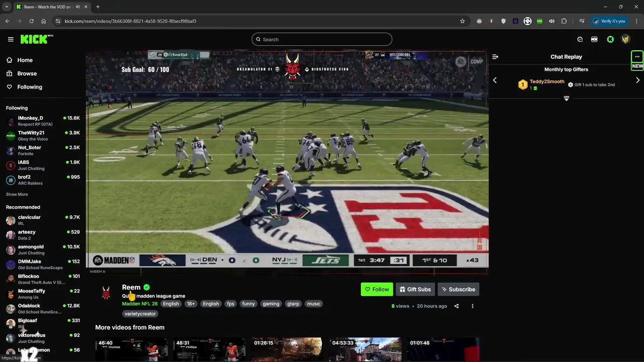Click asmongold avatar in Recommended
This screenshot has width=644, height=362.
(x=11, y=250)
